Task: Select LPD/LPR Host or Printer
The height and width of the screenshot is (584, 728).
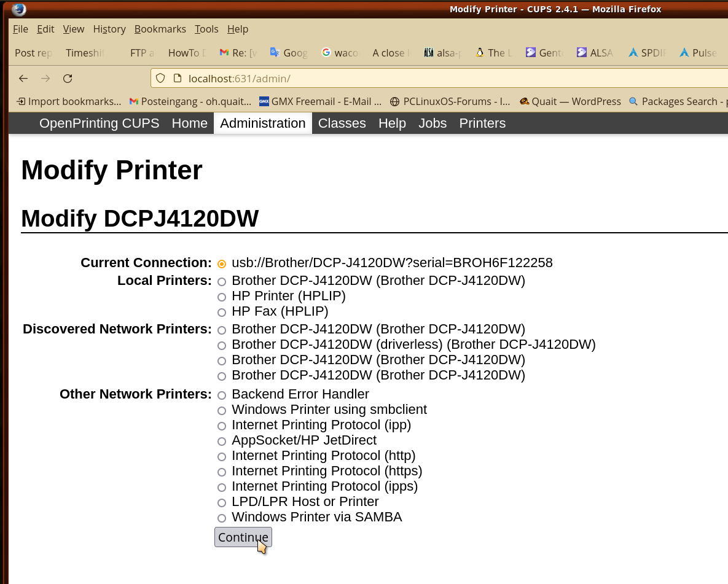Action: 222,503
